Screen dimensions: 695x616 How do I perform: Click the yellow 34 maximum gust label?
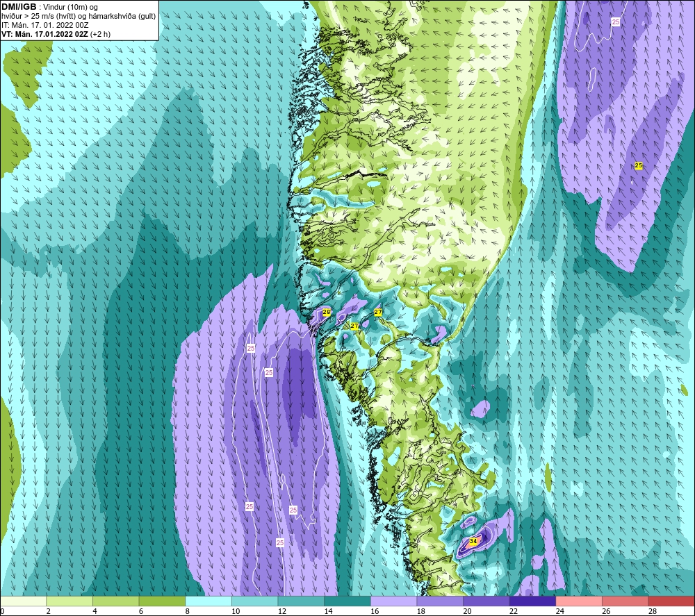[473, 541]
